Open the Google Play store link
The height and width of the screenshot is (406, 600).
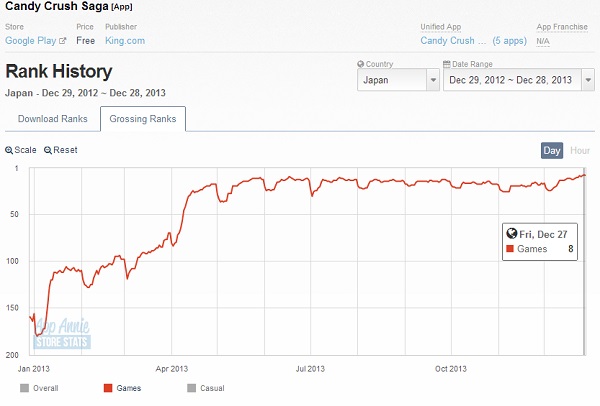click(31, 41)
